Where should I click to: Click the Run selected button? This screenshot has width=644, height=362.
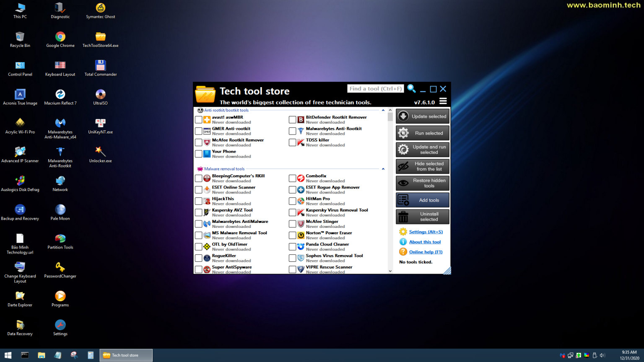click(423, 133)
